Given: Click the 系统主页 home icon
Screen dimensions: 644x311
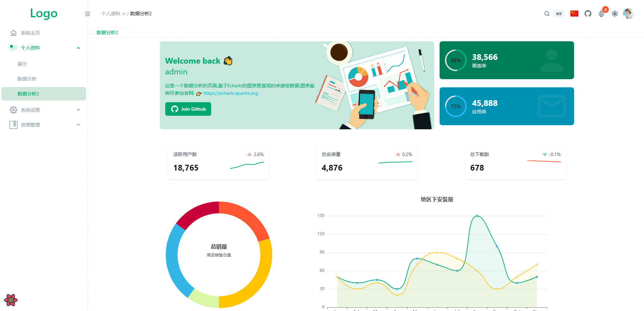Looking at the screenshot, I should click(14, 32).
